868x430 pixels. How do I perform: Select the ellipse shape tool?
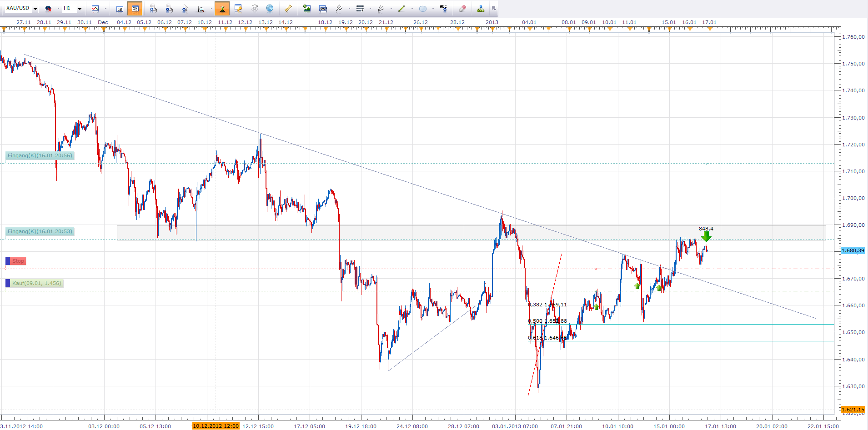[423, 9]
